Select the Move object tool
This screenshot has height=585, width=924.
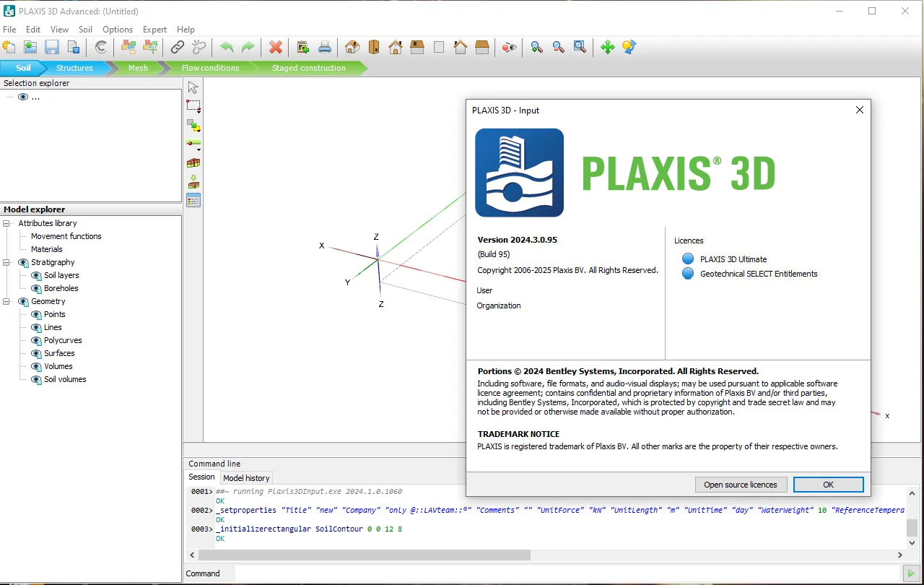(193, 126)
